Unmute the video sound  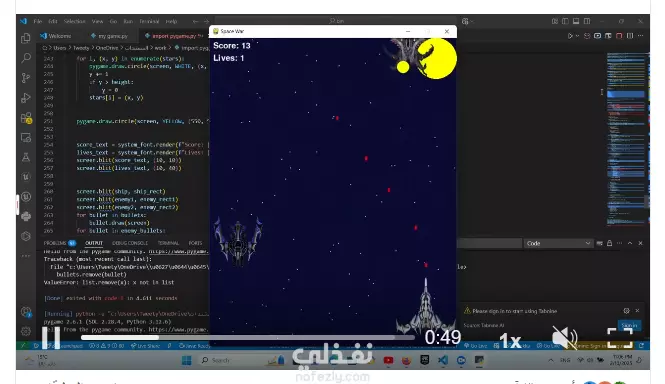point(564,338)
